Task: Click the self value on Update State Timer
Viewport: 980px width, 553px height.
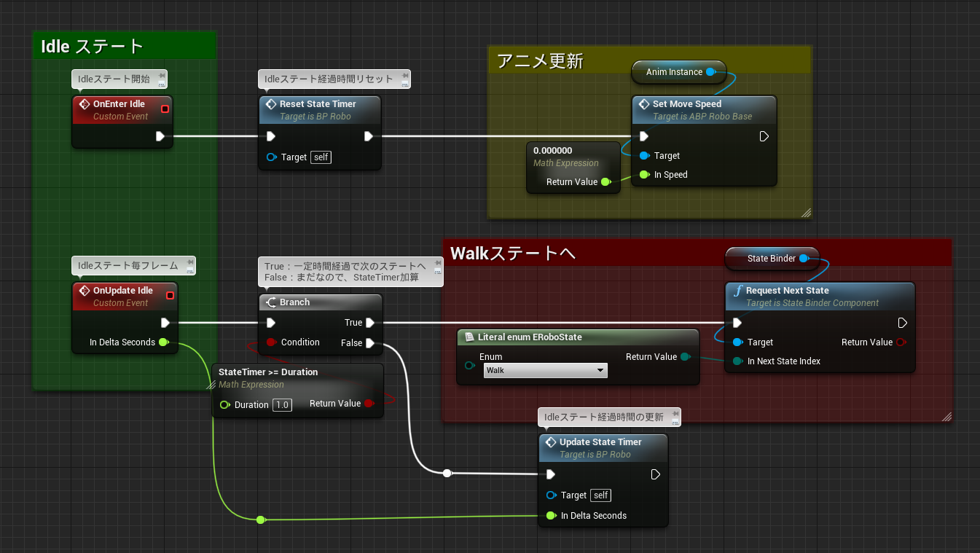Action: [600, 495]
